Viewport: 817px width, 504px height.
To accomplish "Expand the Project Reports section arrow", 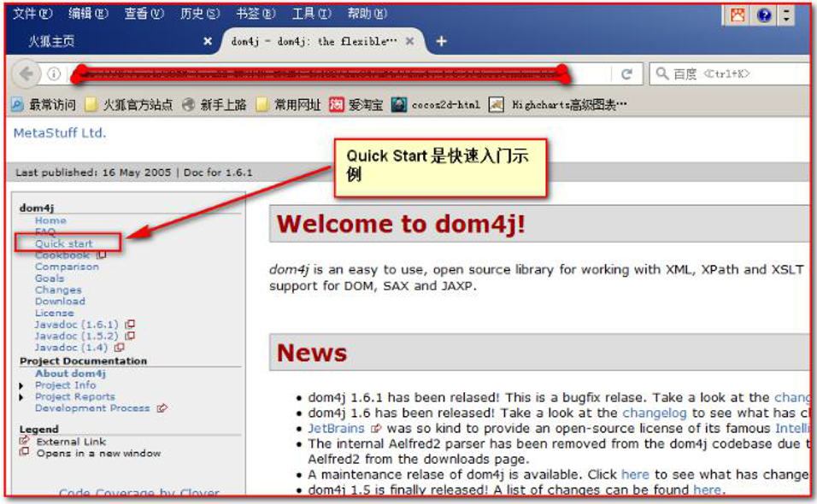I will point(21,398).
